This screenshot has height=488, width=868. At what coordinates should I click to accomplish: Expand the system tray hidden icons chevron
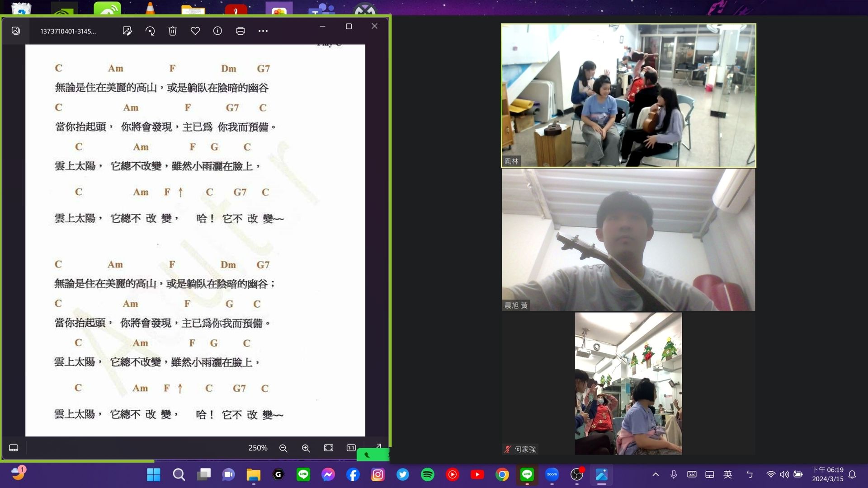656,474
